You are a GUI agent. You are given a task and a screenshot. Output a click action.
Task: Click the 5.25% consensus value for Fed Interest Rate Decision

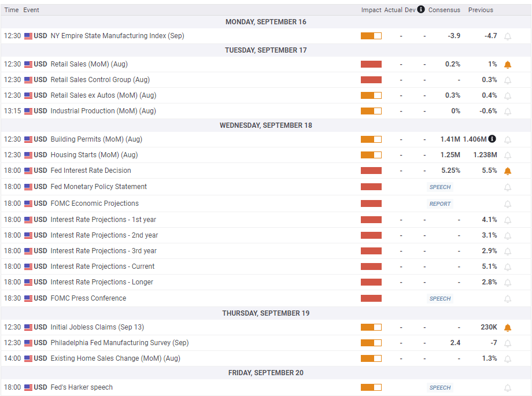(x=450, y=171)
